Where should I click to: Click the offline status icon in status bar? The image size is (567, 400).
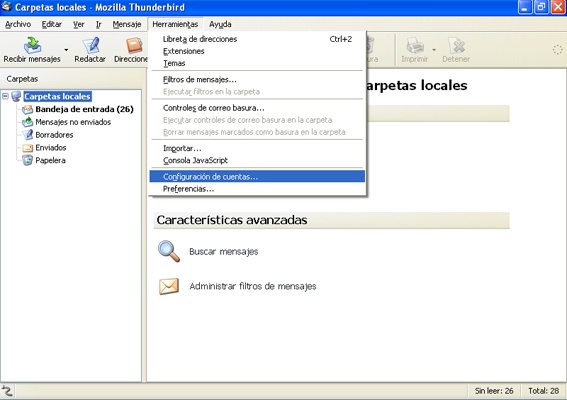tap(7, 391)
